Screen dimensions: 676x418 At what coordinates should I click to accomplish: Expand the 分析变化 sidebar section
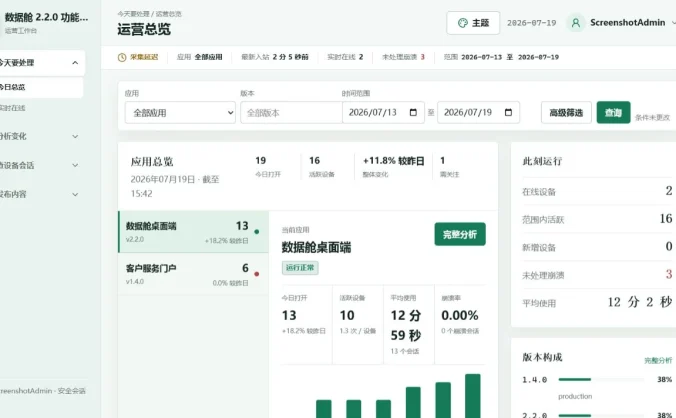(75, 137)
